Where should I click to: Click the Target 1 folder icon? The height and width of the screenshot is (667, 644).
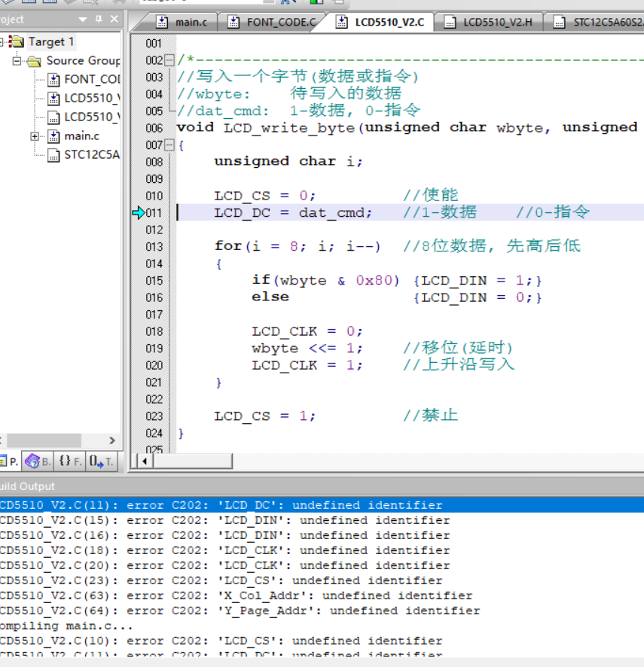pos(16,41)
